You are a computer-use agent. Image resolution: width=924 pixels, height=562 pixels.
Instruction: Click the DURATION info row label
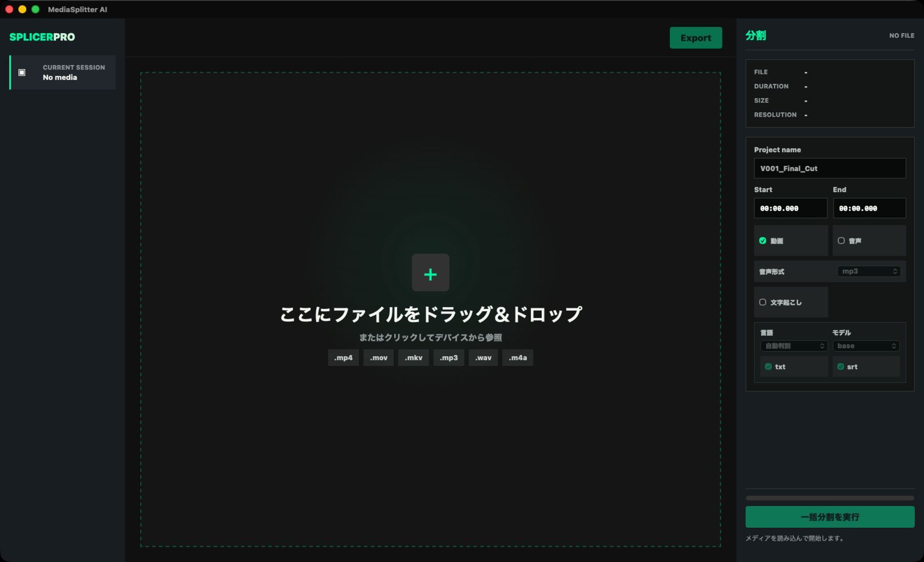pyautogui.click(x=771, y=86)
